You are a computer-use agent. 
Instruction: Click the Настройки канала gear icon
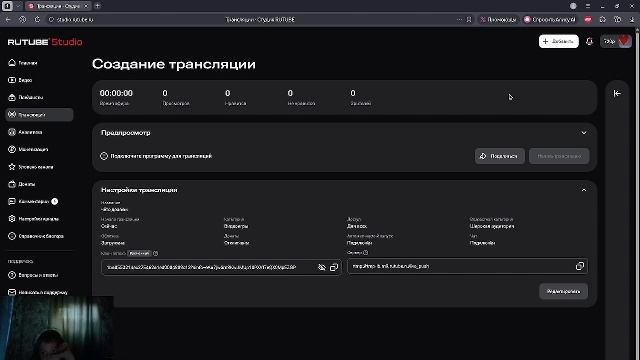pyautogui.click(x=12, y=219)
